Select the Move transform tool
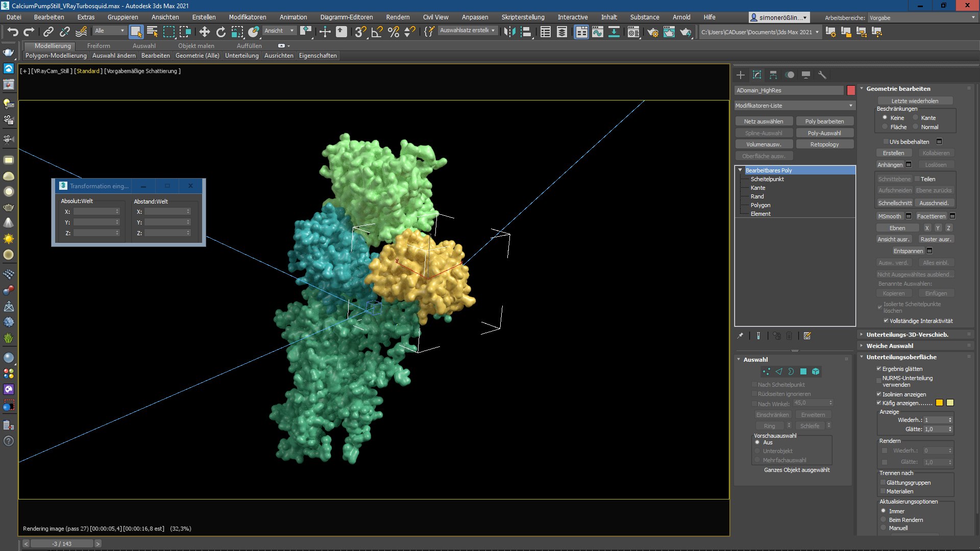 tap(205, 32)
